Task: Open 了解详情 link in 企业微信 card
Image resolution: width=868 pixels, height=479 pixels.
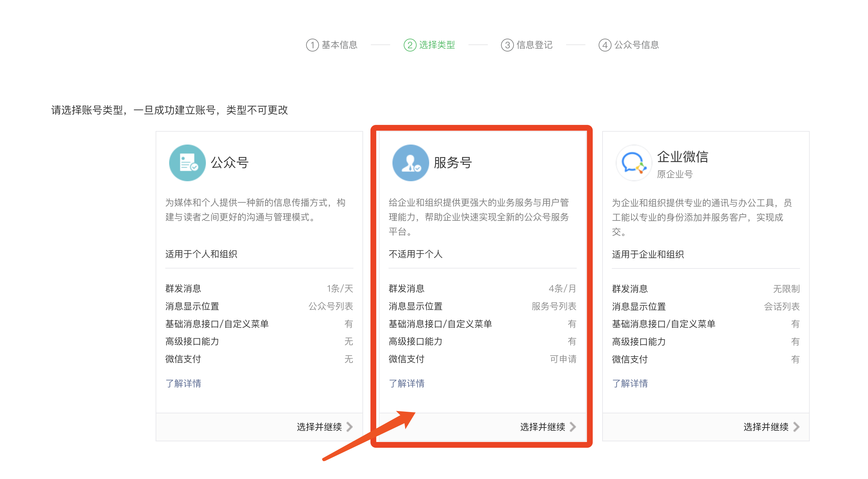Action: point(630,383)
